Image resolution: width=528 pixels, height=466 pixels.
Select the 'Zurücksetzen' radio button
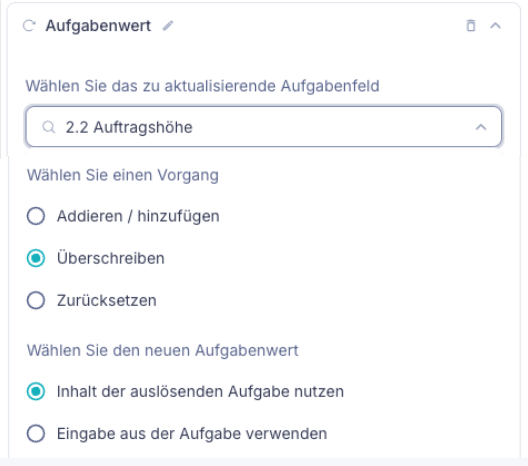pos(36,300)
